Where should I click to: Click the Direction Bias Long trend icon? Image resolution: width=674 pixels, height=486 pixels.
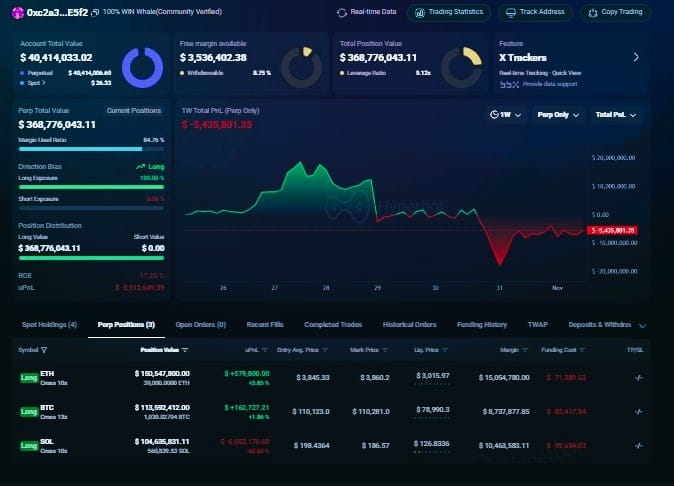coord(140,167)
